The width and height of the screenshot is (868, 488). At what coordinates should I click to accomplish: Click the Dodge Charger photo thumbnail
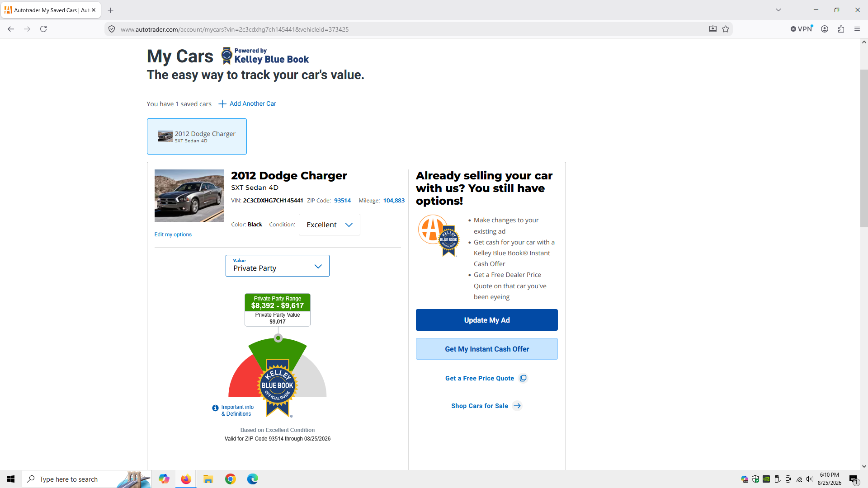pyautogui.click(x=189, y=196)
